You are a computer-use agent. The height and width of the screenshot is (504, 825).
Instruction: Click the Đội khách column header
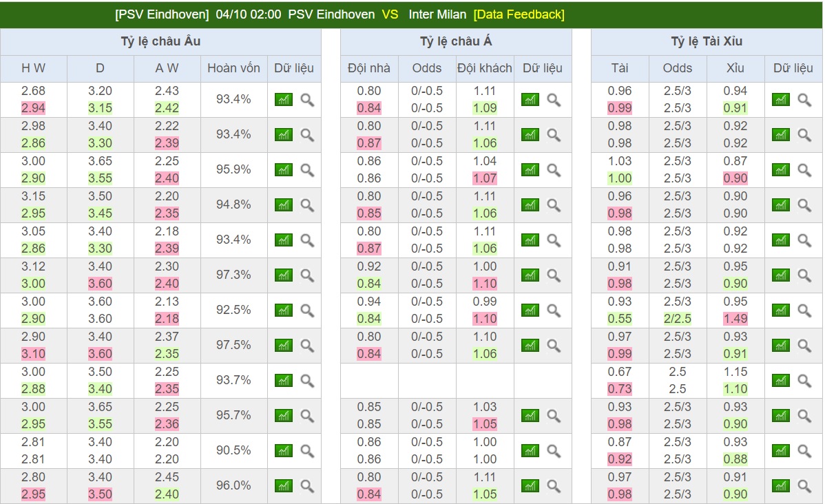(485, 68)
